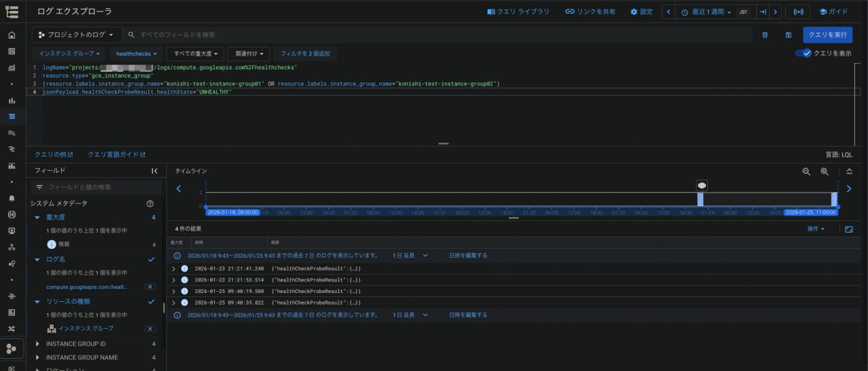The image size is (868, 371).
Task: Remove the インスタンス グループ resource filter
Action: tap(150, 328)
